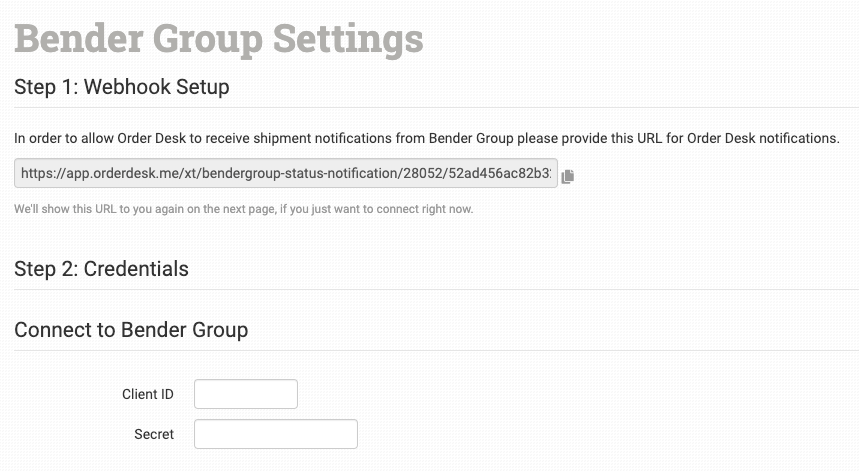This screenshot has width=859, height=472.
Task: Click the word Credentials in Step 2
Action: [136, 269]
